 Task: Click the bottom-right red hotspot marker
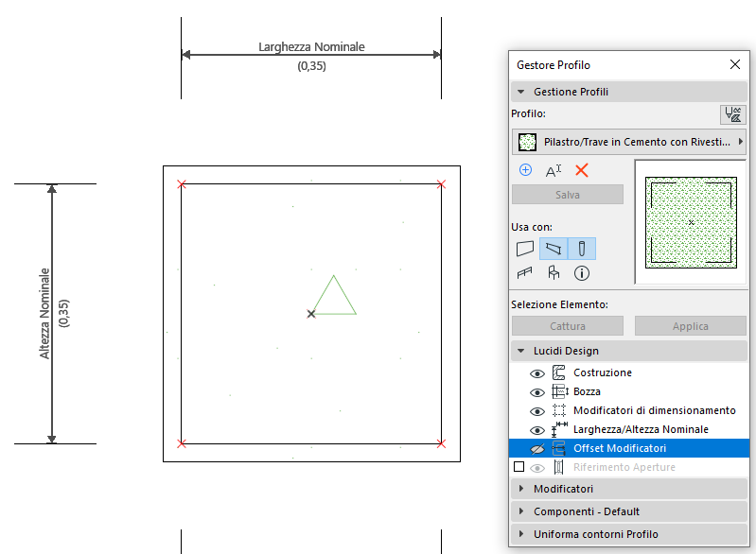[441, 443]
